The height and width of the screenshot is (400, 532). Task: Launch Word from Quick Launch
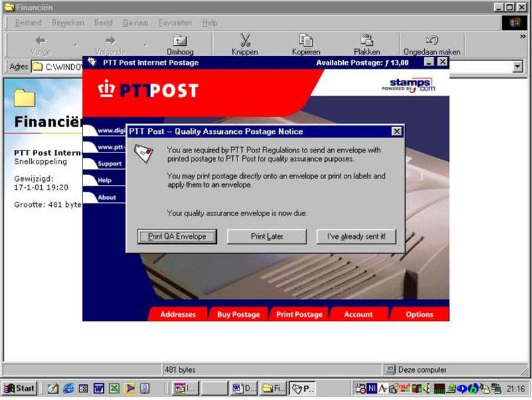[98, 388]
